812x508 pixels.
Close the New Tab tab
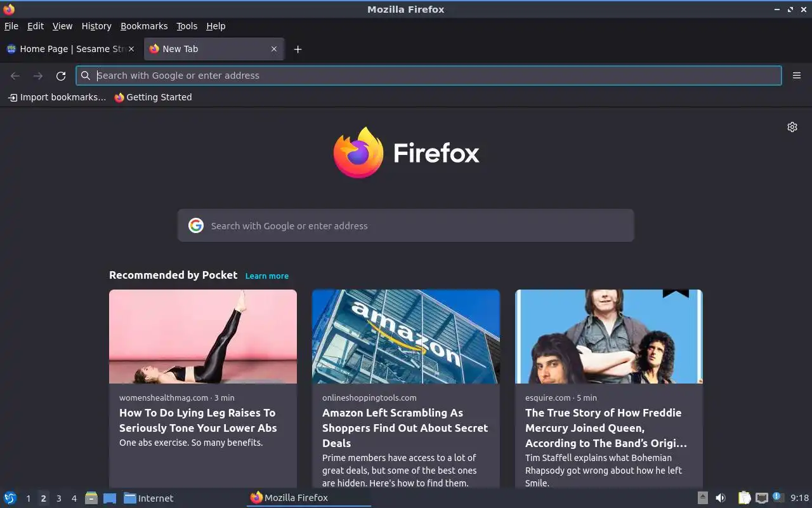click(x=274, y=49)
